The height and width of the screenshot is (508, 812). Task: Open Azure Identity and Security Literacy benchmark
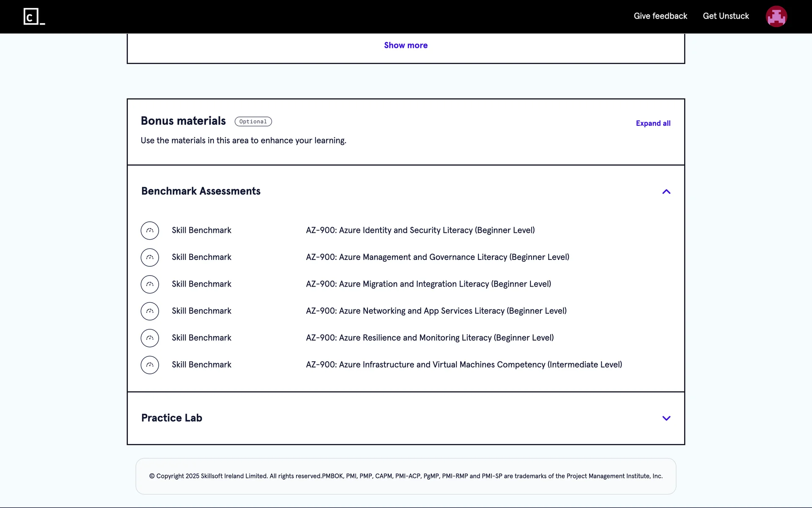(x=420, y=230)
